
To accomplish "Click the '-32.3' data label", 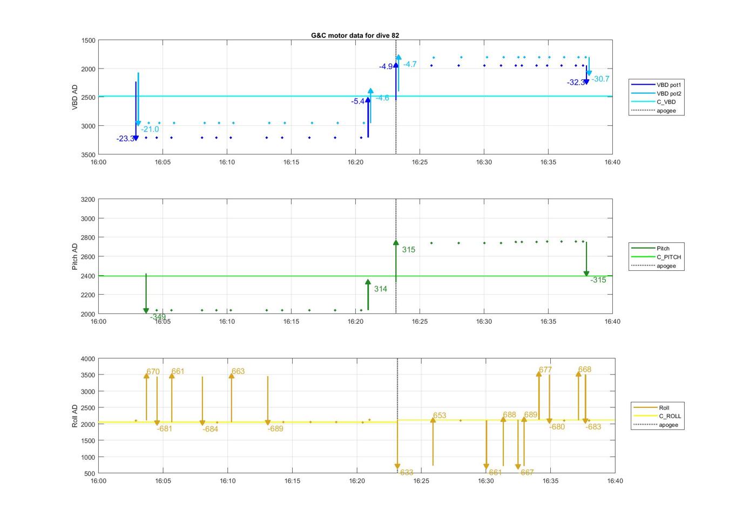I will click(x=575, y=83).
